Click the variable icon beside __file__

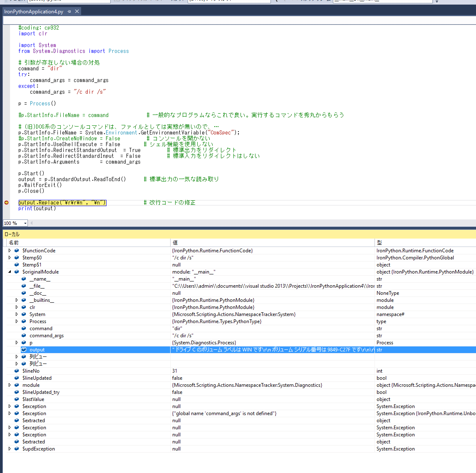pos(24,286)
